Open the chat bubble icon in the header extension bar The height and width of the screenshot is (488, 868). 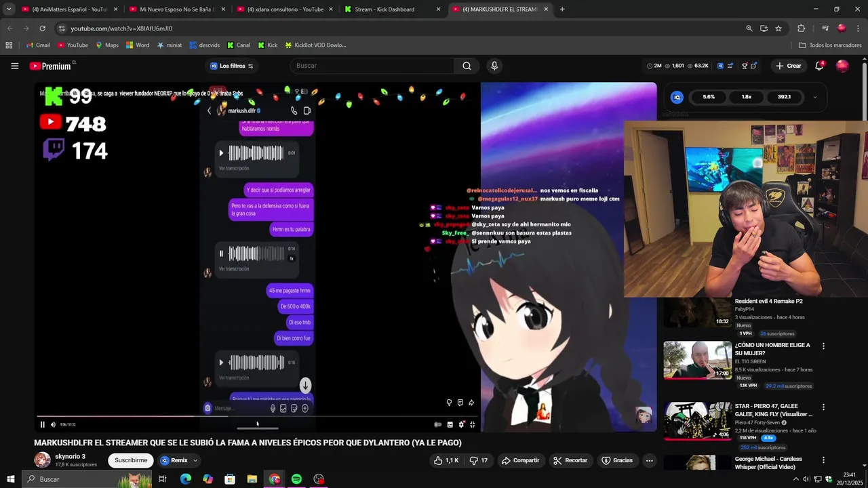(753, 66)
